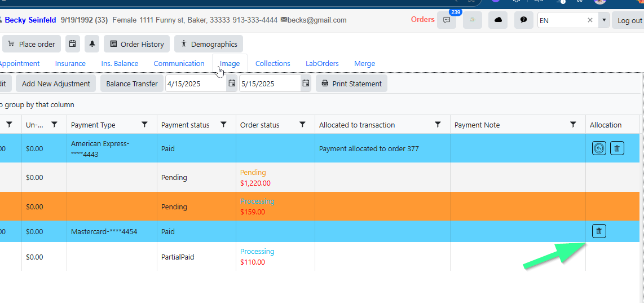Sort by Allocated to transaction header
The width and height of the screenshot is (644, 303).
pyautogui.click(x=357, y=125)
